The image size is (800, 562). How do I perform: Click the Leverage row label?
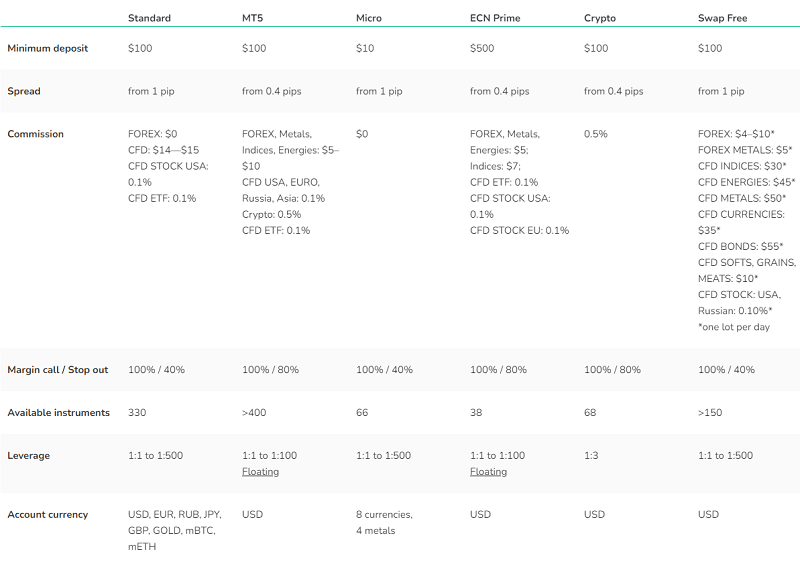pos(29,455)
